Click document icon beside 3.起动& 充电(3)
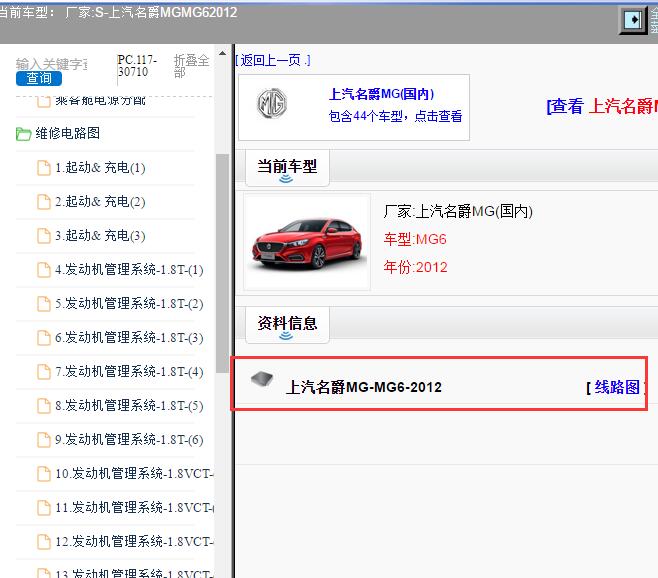 [44, 235]
